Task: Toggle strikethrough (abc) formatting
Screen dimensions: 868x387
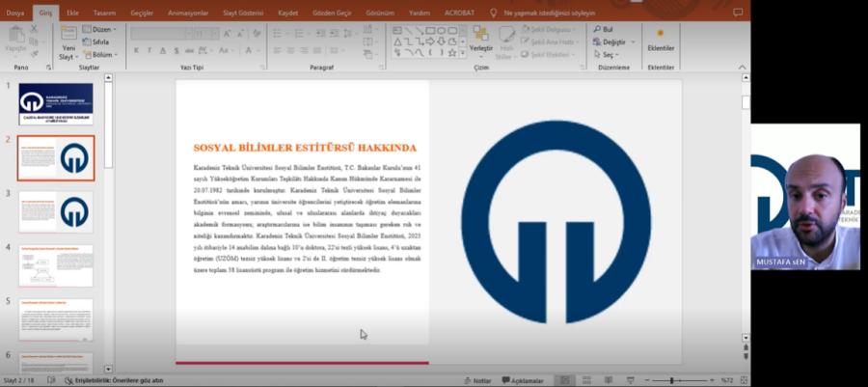Action: tap(189, 50)
